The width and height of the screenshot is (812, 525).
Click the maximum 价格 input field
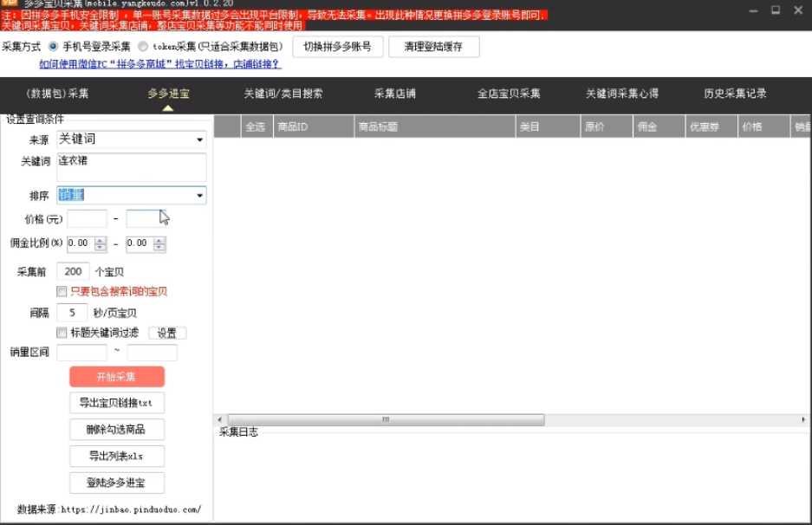coord(146,219)
